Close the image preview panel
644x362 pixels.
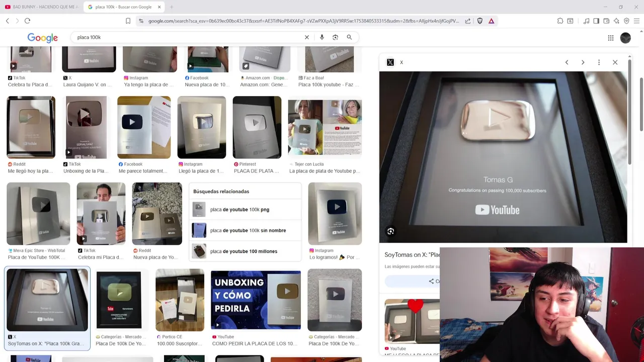coord(615,62)
